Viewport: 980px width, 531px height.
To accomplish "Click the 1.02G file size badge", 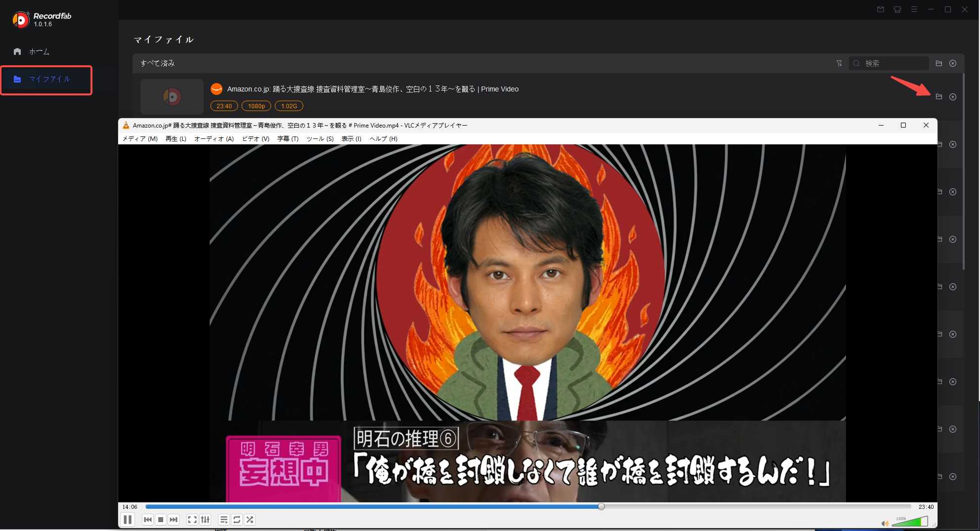I will (x=289, y=106).
